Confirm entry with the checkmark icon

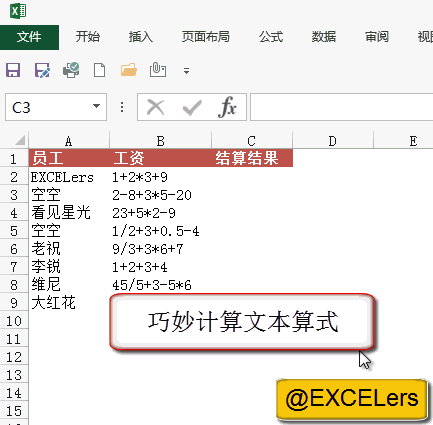coord(192,108)
